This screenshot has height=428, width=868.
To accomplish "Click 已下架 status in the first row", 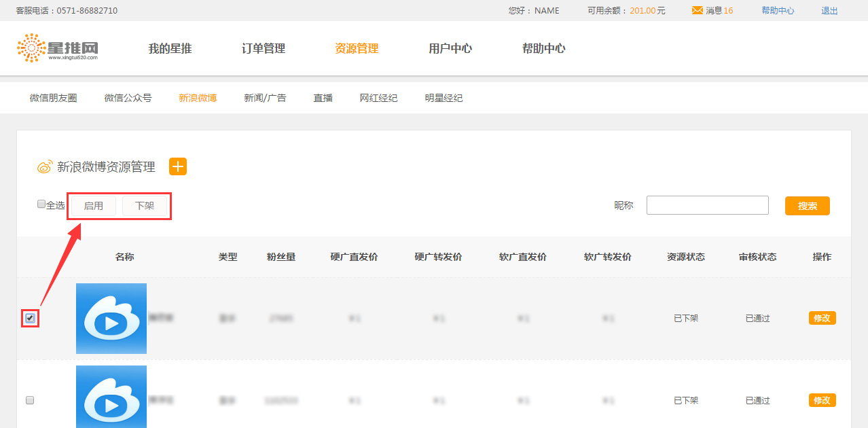I will [x=685, y=318].
